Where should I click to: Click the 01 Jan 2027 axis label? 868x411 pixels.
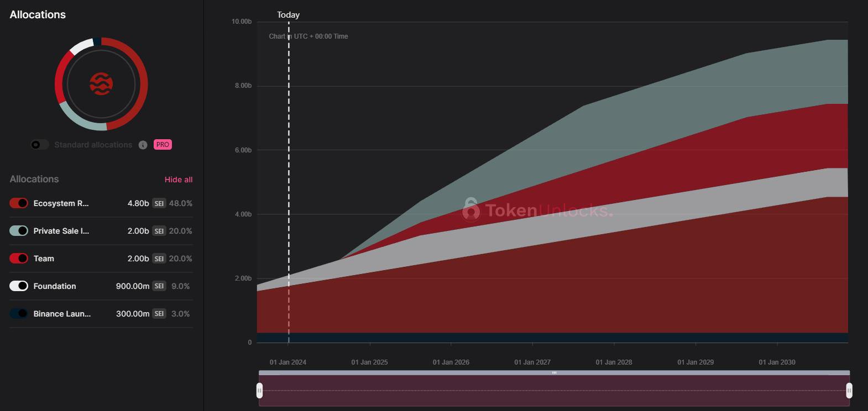[532, 362]
